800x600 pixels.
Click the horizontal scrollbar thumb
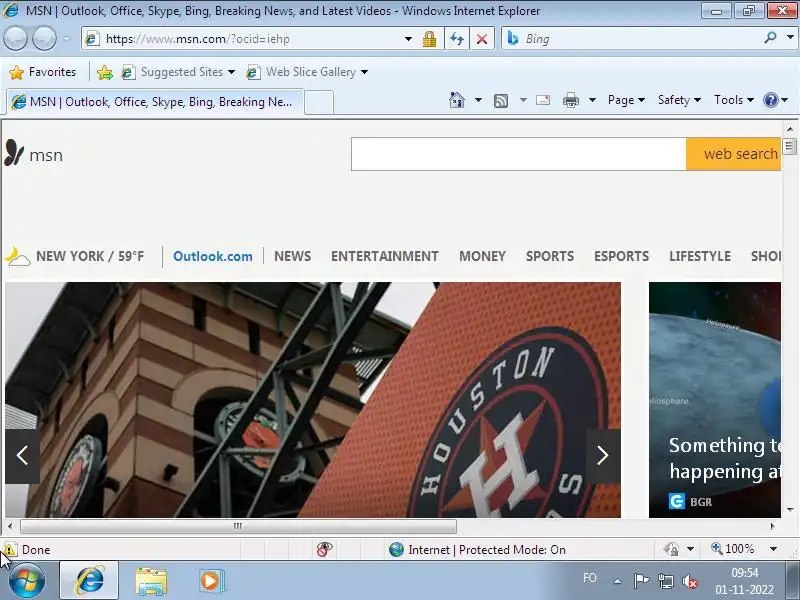(238, 526)
